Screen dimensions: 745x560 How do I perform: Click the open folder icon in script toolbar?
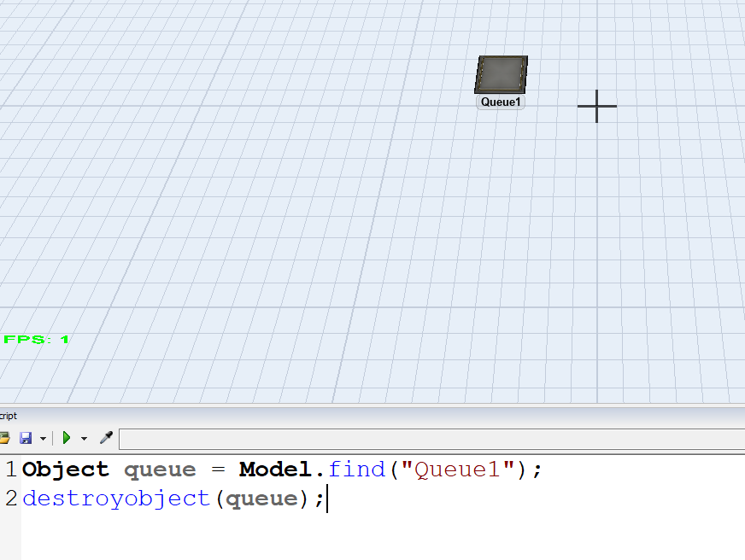click(x=4, y=438)
